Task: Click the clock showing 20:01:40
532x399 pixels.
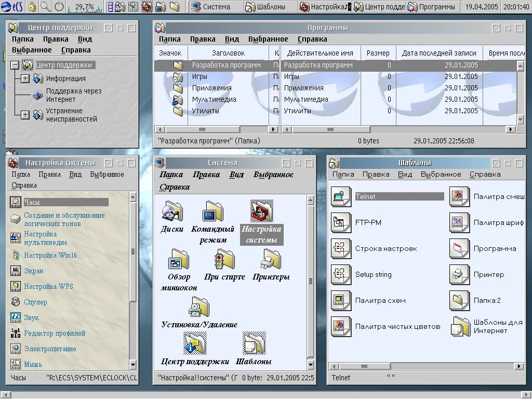Action: pos(516,7)
